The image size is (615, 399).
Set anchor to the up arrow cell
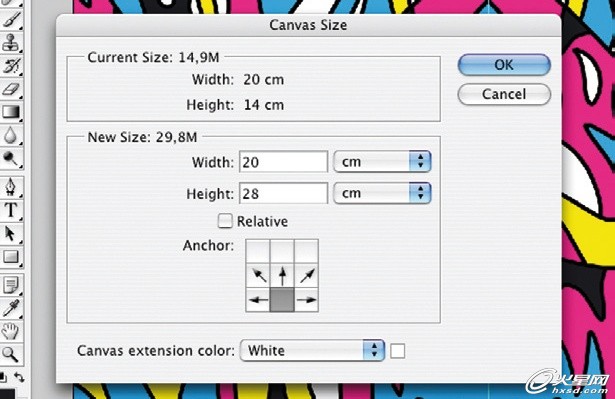click(x=282, y=275)
